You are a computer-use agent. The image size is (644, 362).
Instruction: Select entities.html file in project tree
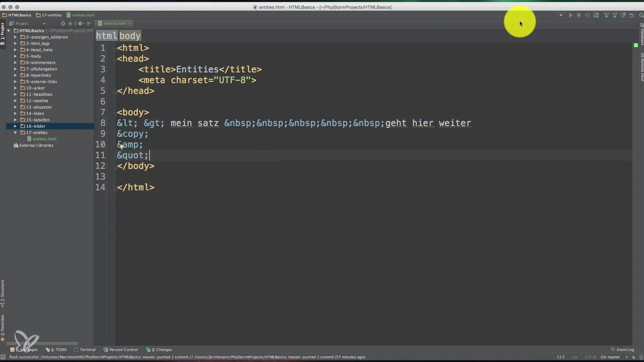(42, 139)
